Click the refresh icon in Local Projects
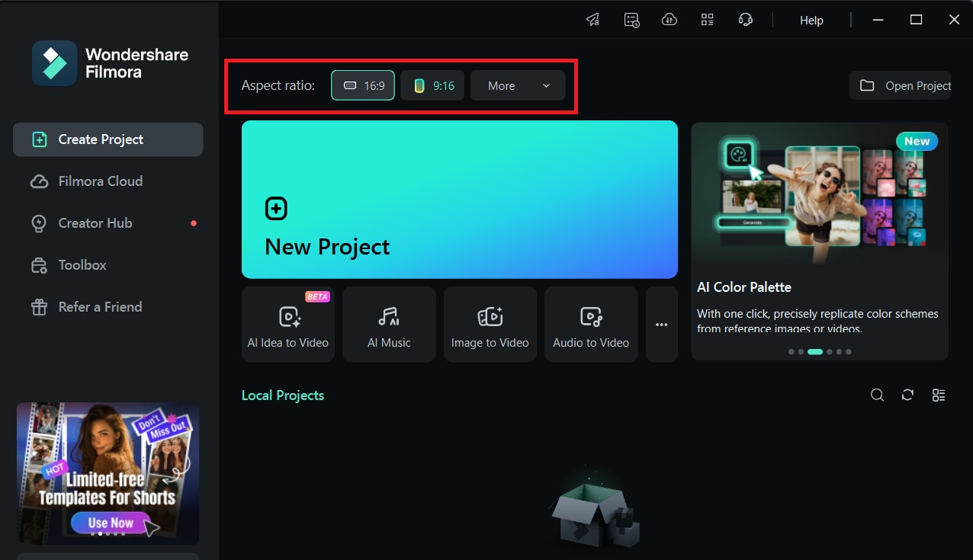 click(907, 395)
